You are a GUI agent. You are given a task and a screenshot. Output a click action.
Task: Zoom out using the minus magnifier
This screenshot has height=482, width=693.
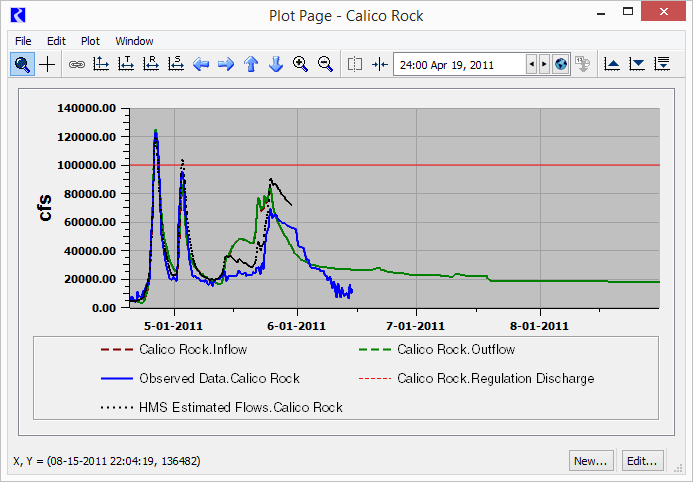[326, 65]
